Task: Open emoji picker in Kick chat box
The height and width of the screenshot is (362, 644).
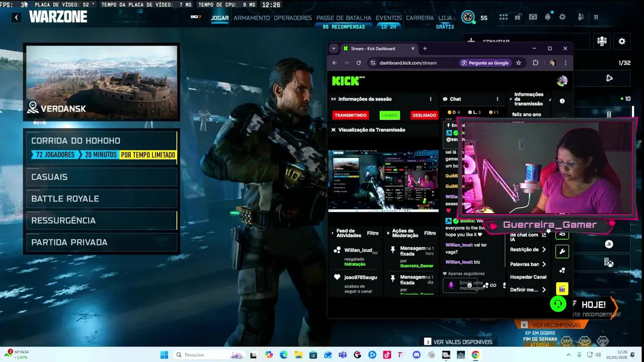Action: [x=469, y=285]
